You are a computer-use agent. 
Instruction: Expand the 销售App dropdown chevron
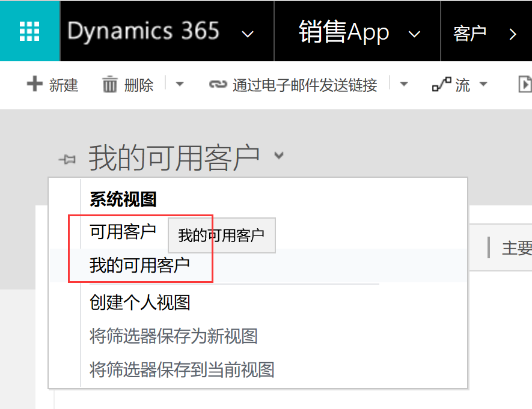(x=414, y=34)
